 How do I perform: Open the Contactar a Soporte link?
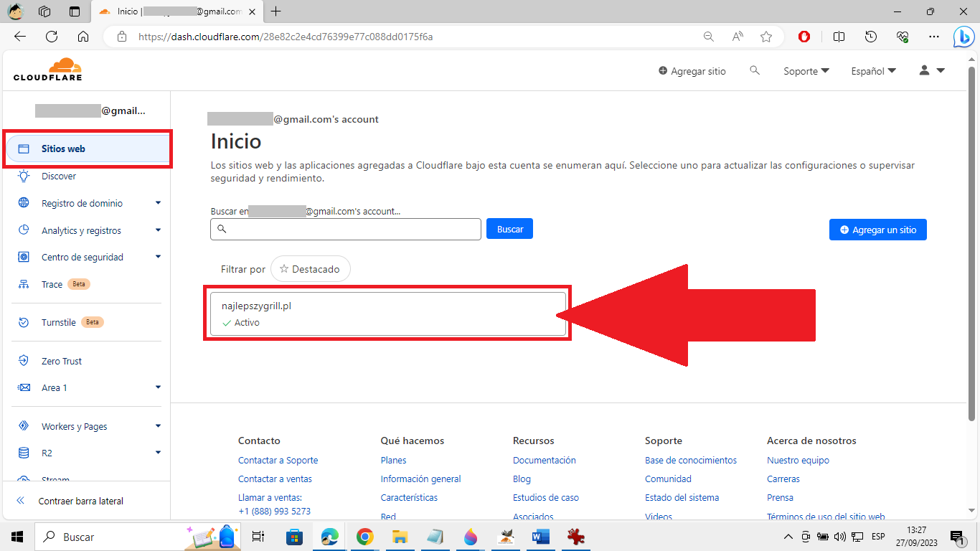pyautogui.click(x=278, y=460)
